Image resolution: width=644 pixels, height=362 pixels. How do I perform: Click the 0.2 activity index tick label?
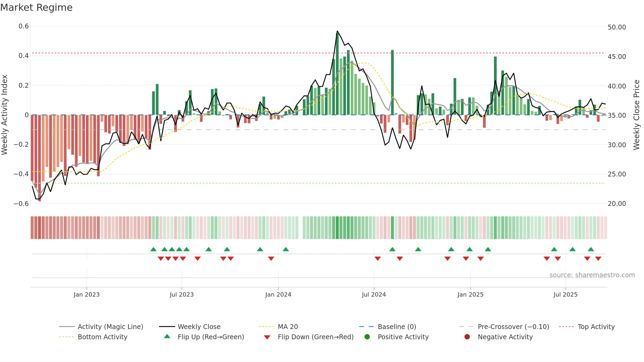coord(24,85)
